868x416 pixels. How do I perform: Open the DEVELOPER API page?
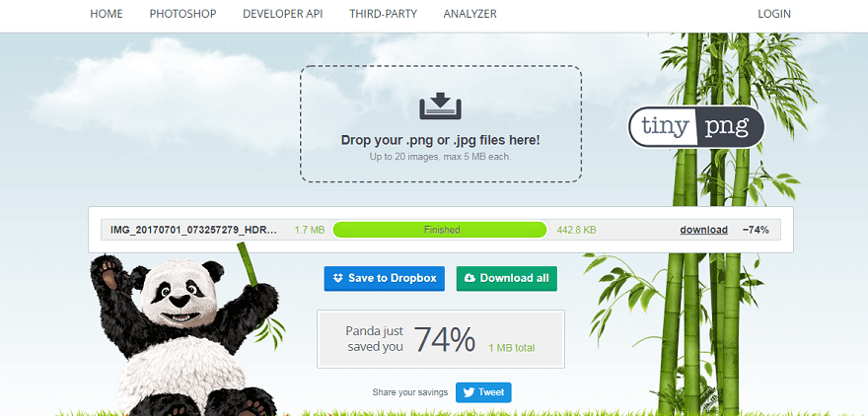(x=282, y=15)
